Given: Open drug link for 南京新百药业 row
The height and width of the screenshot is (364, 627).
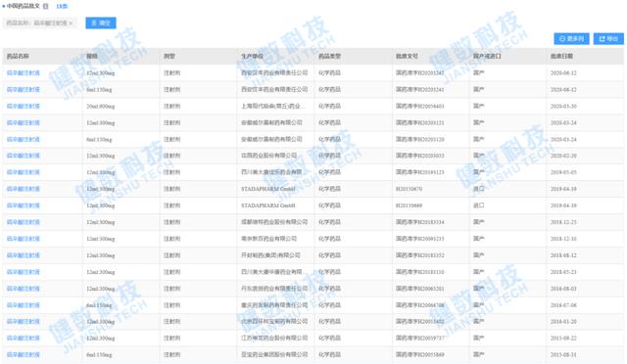Looking at the screenshot, I should [24, 239].
